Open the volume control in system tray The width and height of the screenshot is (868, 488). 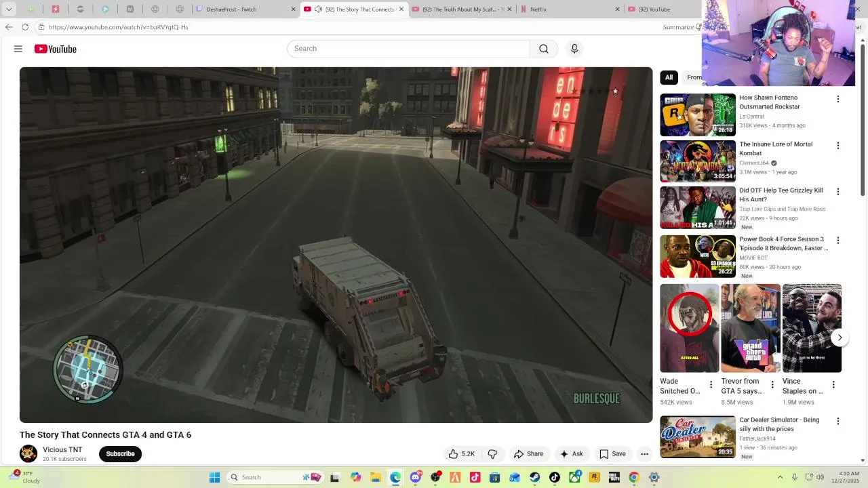tap(820, 477)
